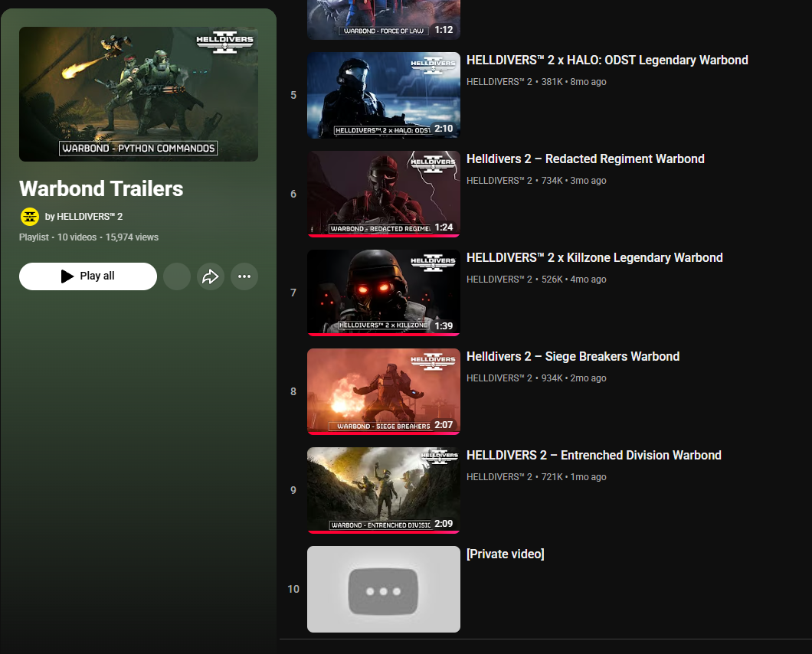Click the 10 videos count text

[x=77, y=237]
